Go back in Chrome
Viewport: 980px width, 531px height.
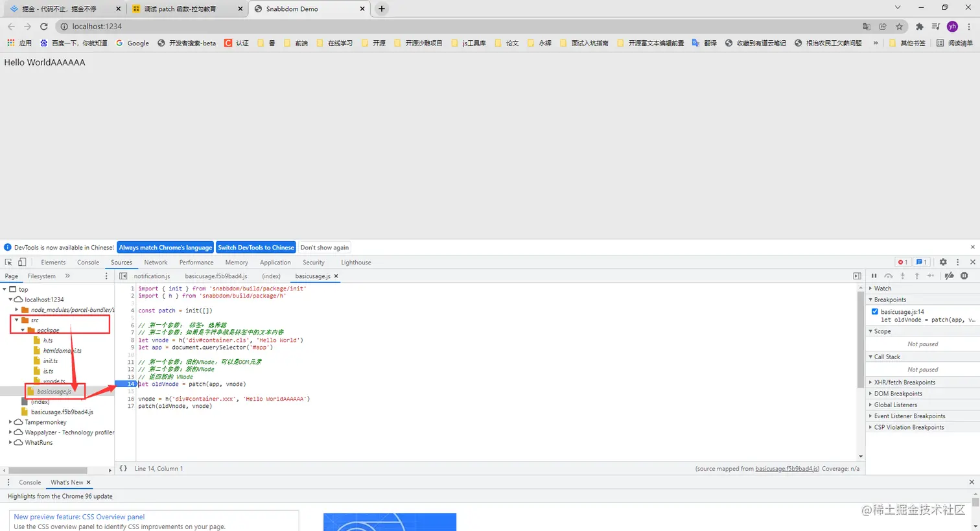11,27
